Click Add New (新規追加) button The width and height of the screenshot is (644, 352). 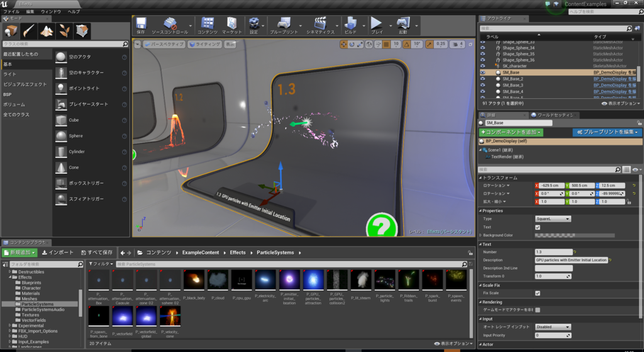tap(19, 253)
